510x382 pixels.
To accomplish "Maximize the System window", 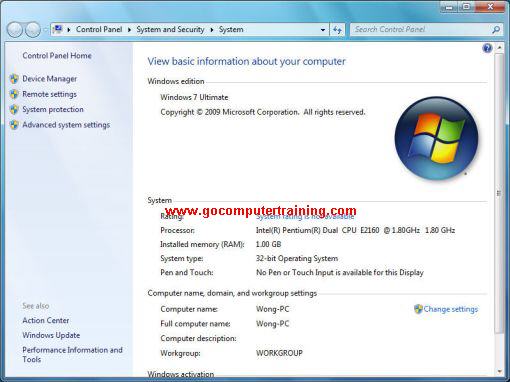I will [x=467, y=7].
